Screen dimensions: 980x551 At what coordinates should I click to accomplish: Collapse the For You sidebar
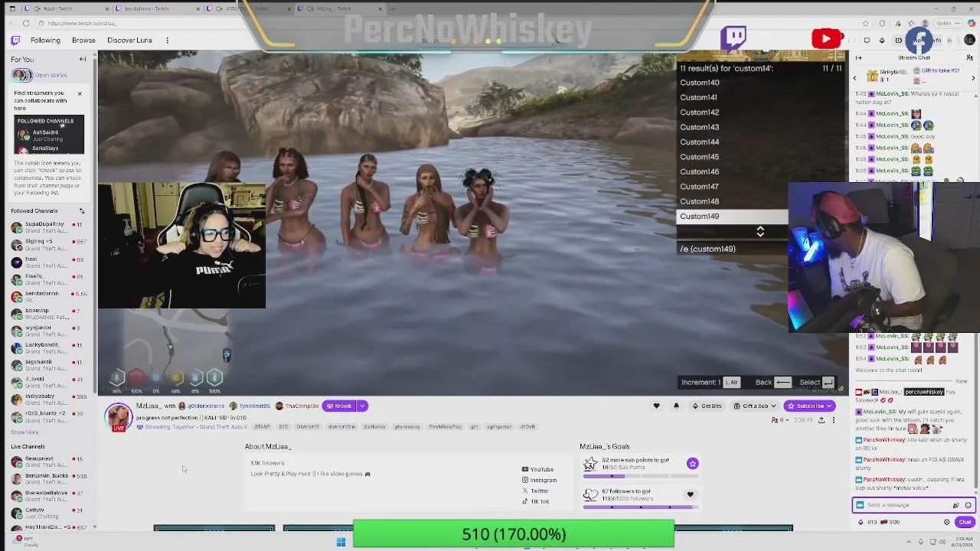tap(83, 59)
